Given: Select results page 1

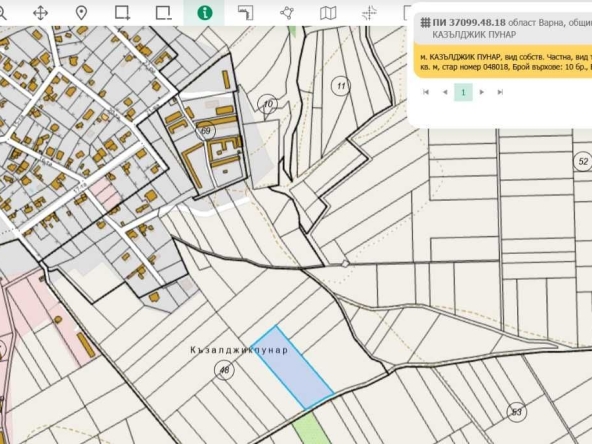Looking at the screenshot, I should click(x=463, y=92).
